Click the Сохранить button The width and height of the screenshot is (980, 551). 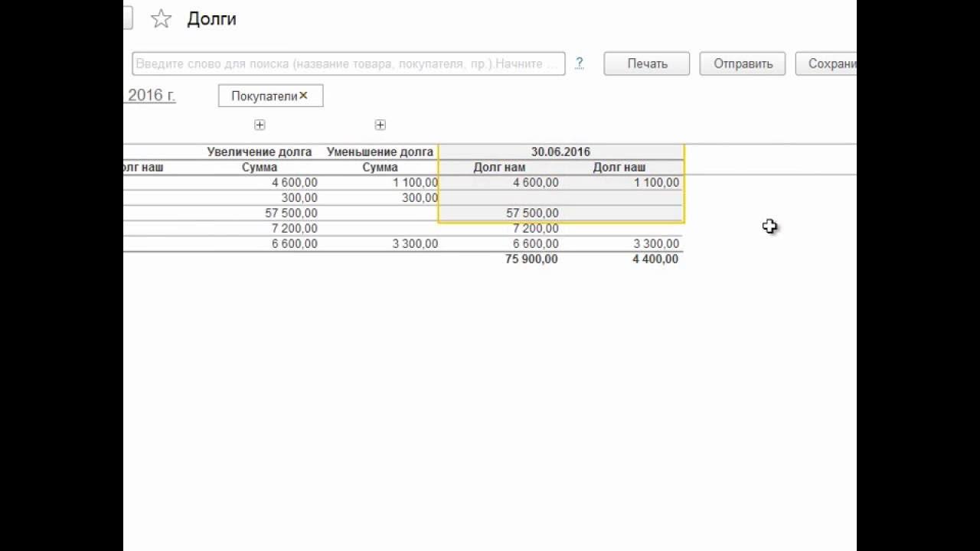[826, 64]
